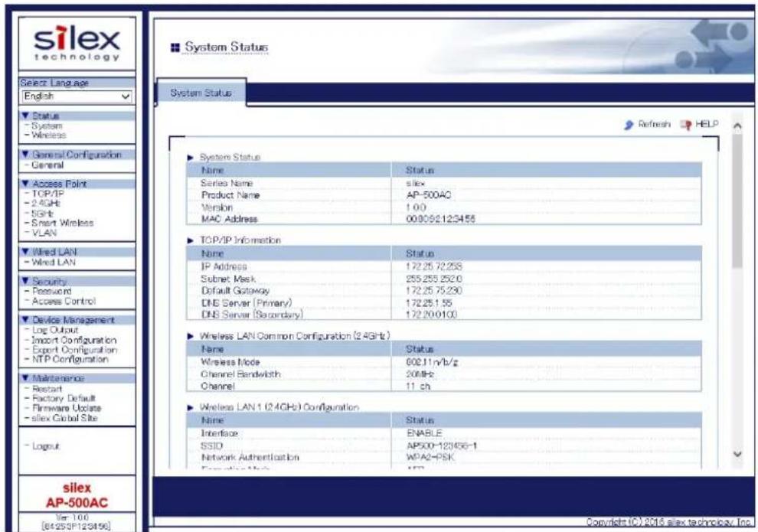Click the System Status page heading

(x=226, y=47)
